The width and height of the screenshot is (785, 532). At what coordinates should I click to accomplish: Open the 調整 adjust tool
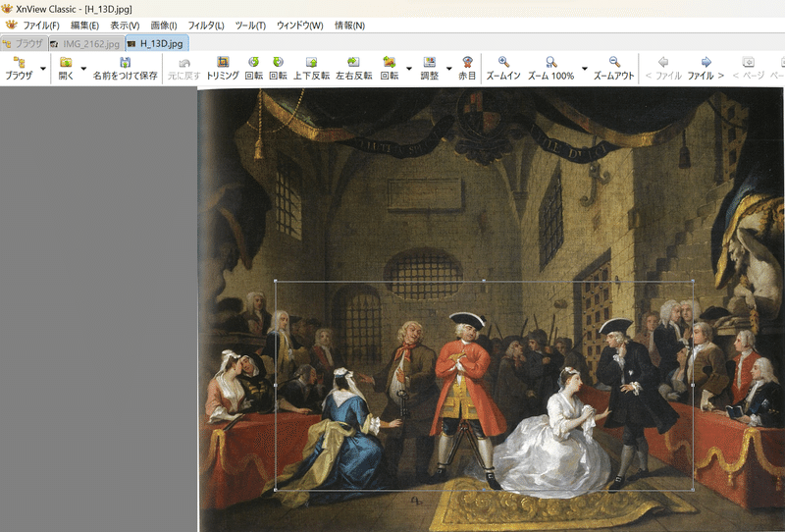[429, 68]
